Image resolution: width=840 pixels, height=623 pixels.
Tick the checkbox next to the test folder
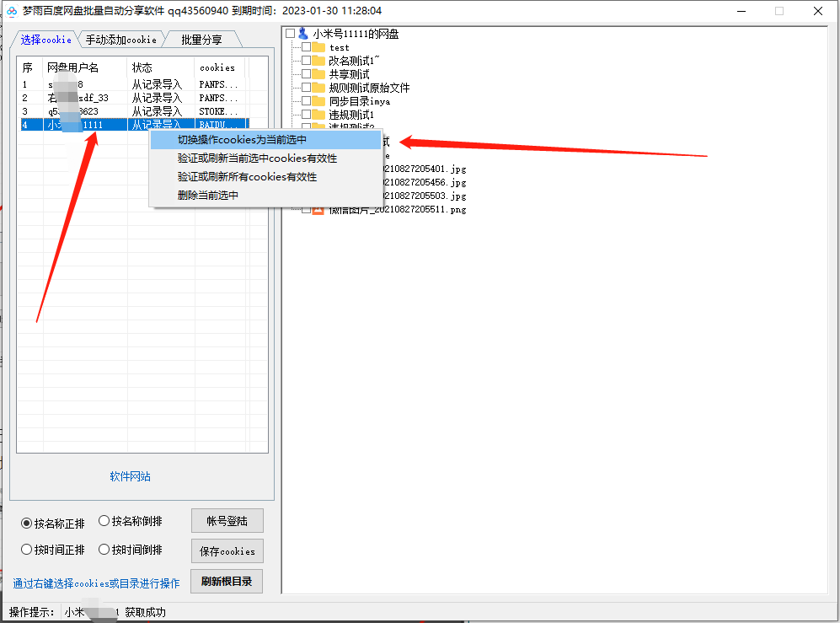pyautogui.click(x=305, y=47)
